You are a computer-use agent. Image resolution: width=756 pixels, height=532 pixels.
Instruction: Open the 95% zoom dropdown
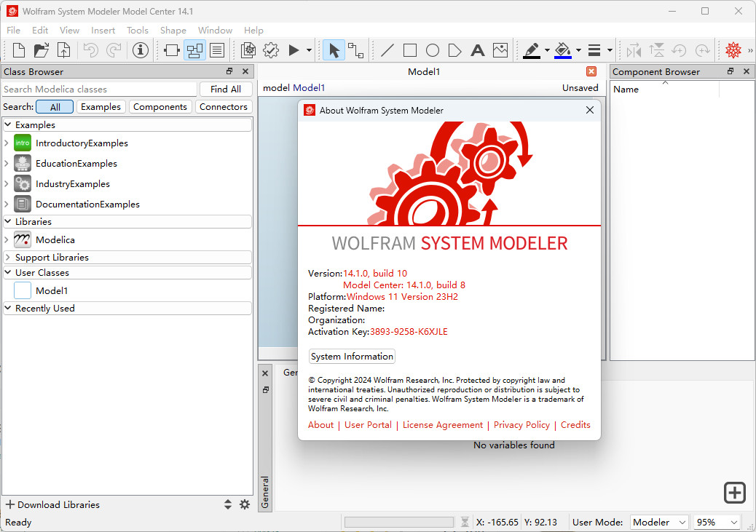717,523
